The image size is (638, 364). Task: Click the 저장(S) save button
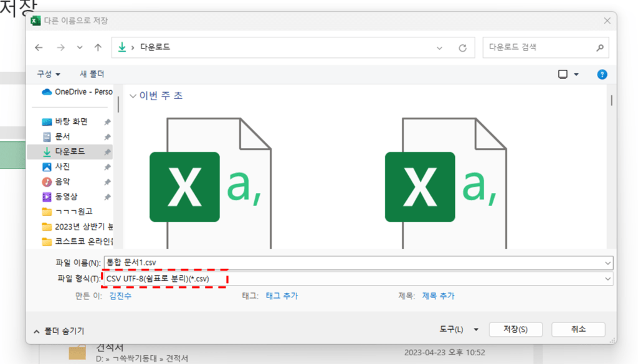(x=515, y=330)
